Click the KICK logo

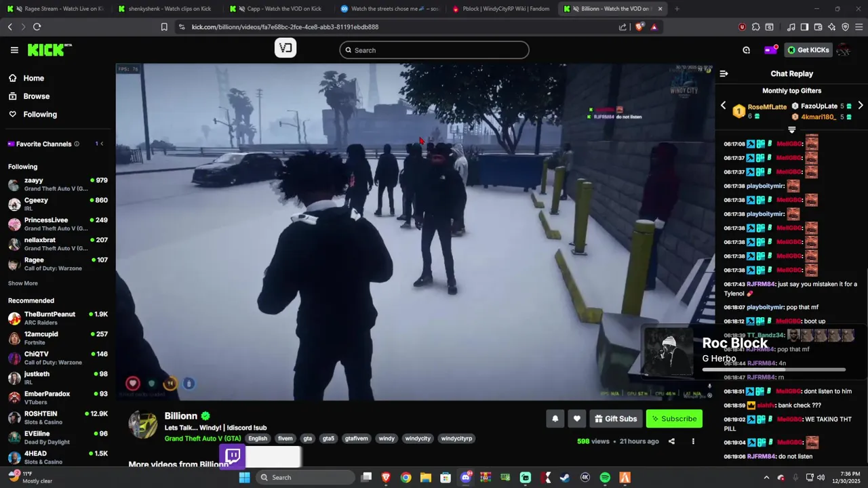pyautogui.click(x=50, y=50)
